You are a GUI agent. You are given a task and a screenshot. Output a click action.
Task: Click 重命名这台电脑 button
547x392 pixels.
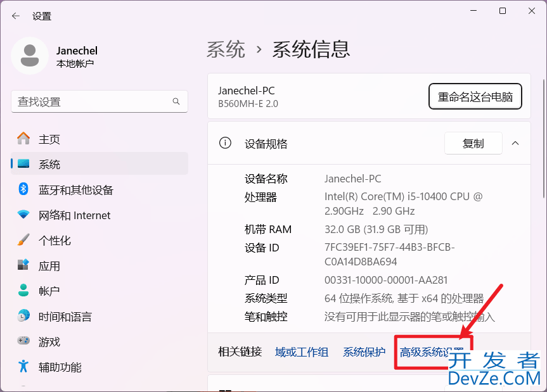(x=475, y=96)
